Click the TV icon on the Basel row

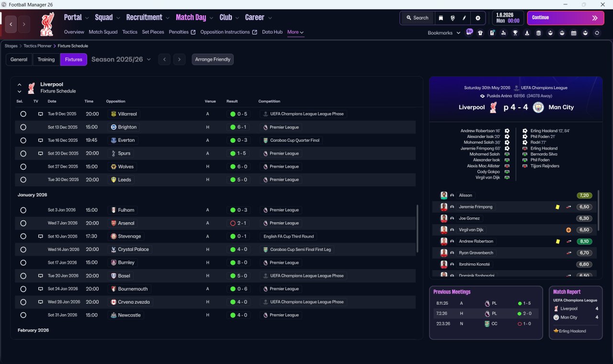click(41, 276)
